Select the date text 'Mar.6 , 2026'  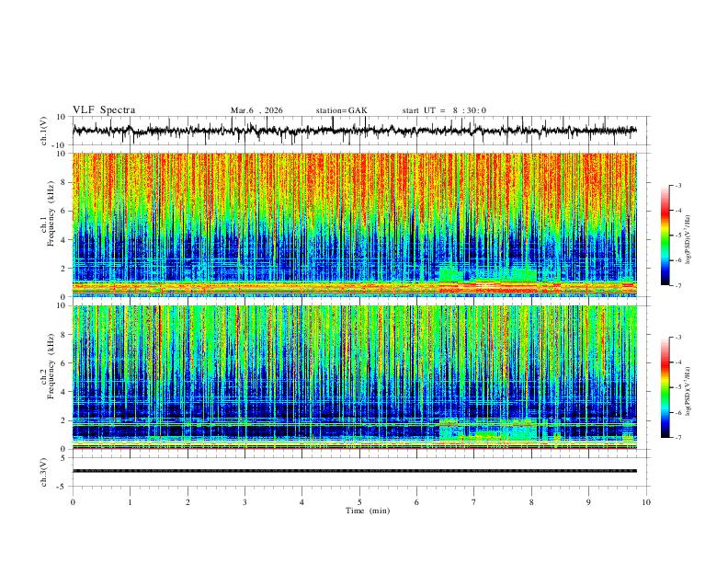tap(256, 110)
